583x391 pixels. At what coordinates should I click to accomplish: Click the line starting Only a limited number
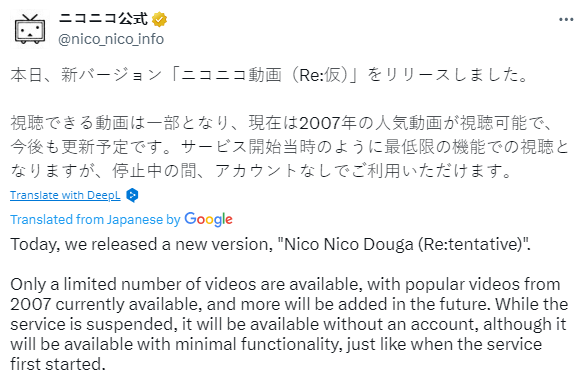click(285, 284)
